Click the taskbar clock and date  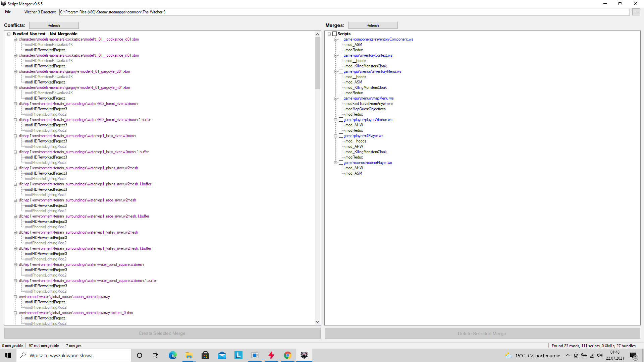[615, 355]
